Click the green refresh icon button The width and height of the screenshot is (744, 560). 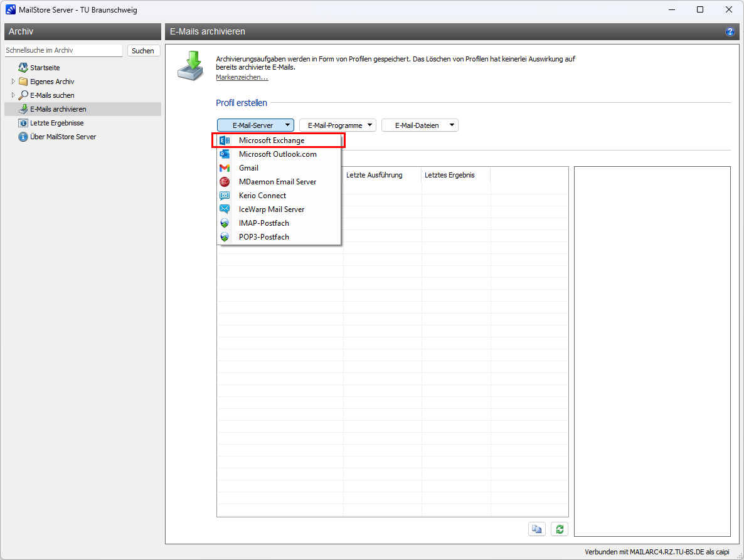(560, 529)
